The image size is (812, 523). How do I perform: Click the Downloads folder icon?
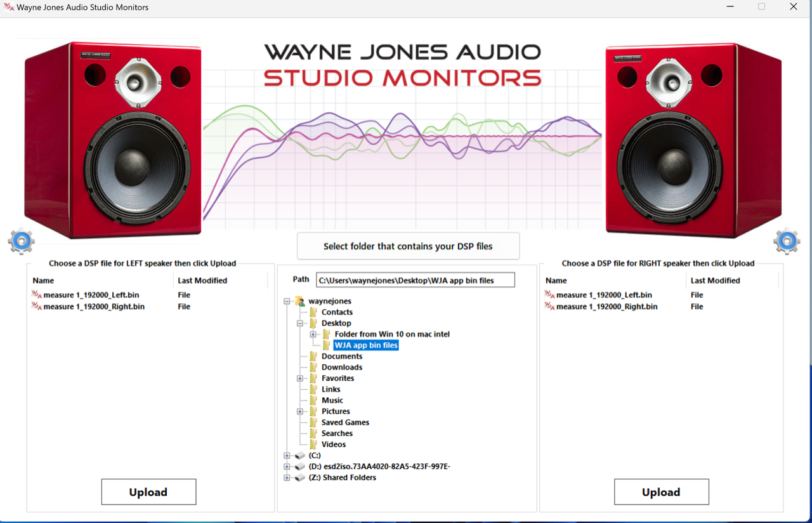(x=313, y=367)
